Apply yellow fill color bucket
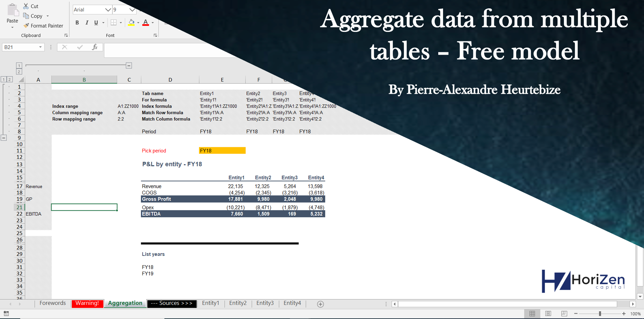The image size is (644, 319). pos(131,23)
